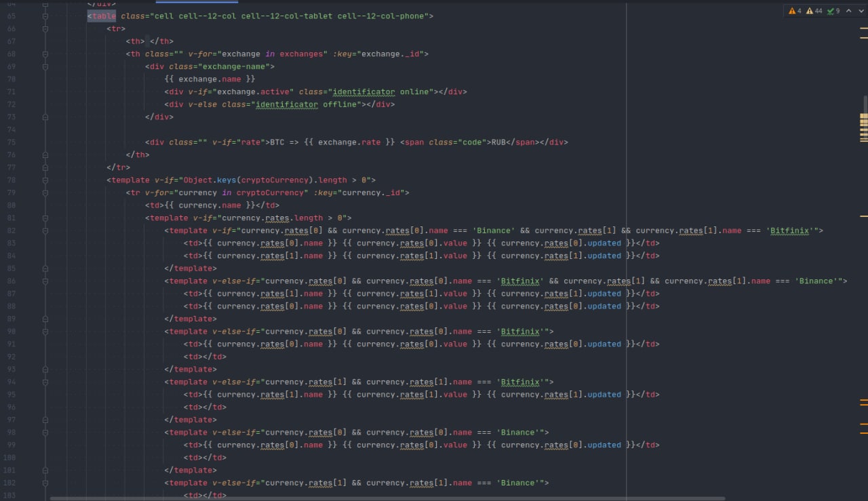Place cursor in "exchange-name" class string
The image size is (868, 501).
click(234, 67)
